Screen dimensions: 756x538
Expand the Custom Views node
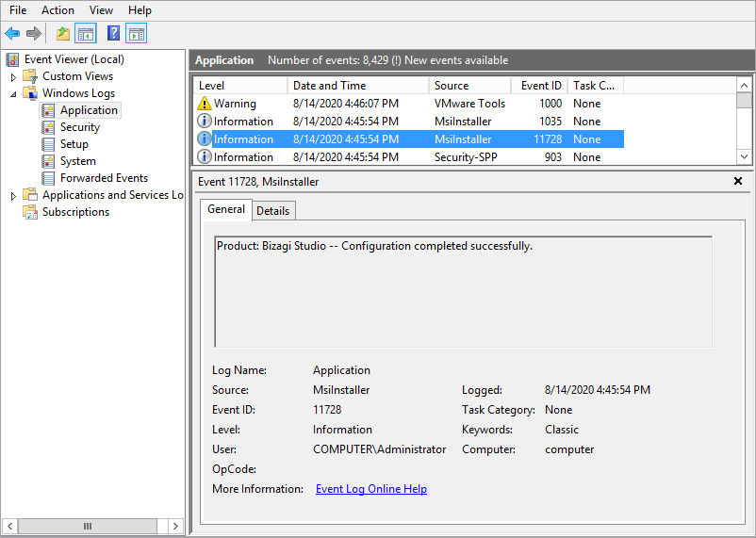pyautogui.click(x=13, y=76)
